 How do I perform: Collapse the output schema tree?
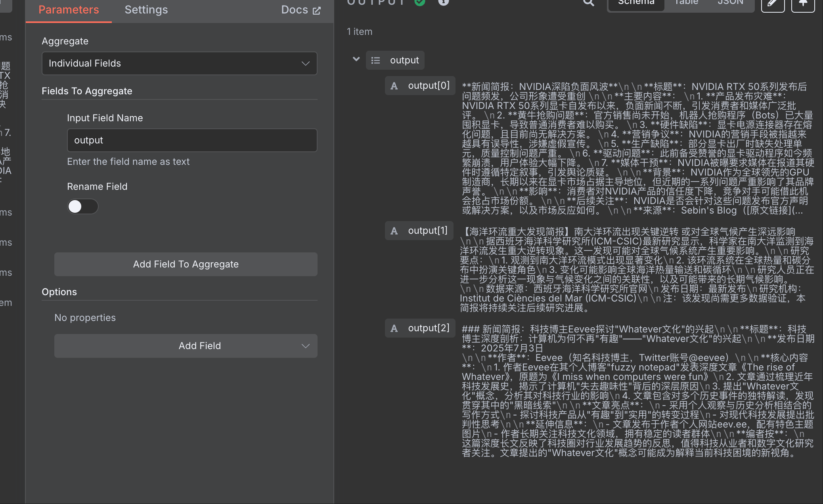[356, 59]
